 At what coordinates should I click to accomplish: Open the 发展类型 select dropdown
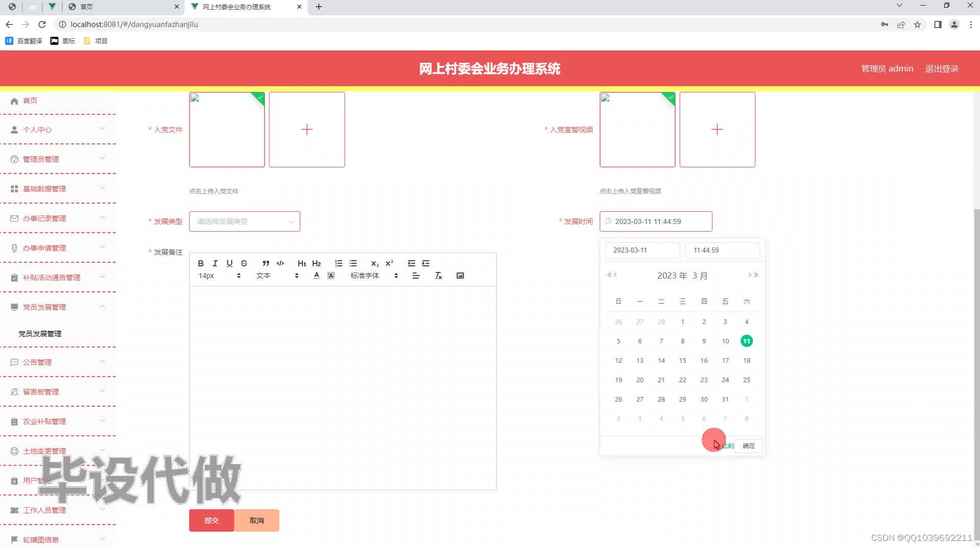244,221
